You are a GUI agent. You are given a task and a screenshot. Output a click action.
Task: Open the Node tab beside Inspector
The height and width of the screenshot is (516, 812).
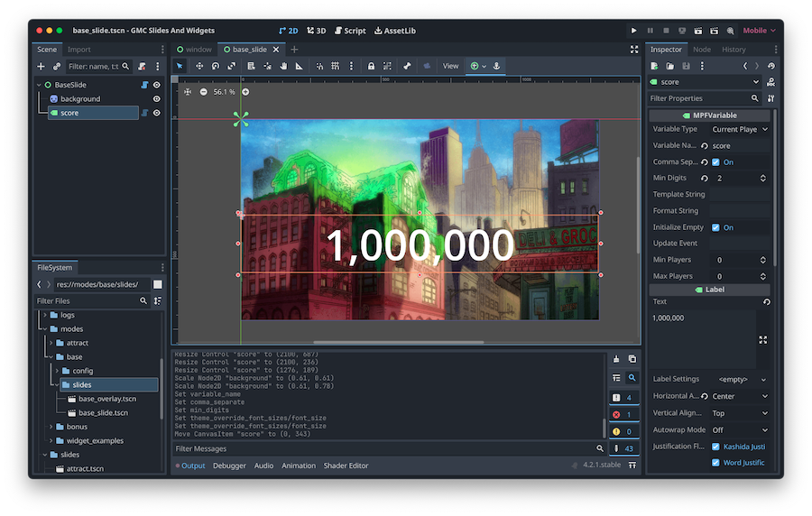pos(701,50)
